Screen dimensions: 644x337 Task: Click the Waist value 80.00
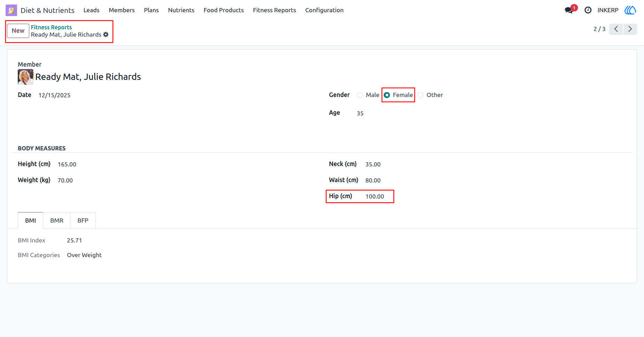[373, 180]
